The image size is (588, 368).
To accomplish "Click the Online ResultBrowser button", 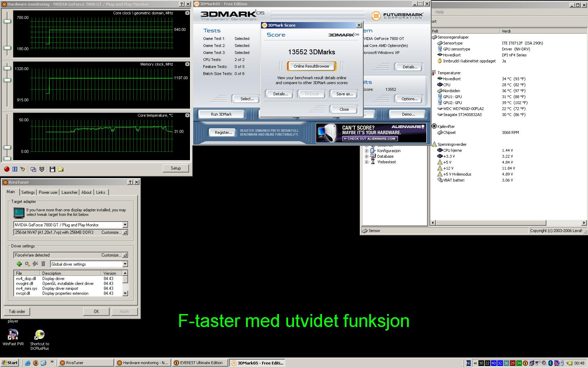I will click(311, 66).
